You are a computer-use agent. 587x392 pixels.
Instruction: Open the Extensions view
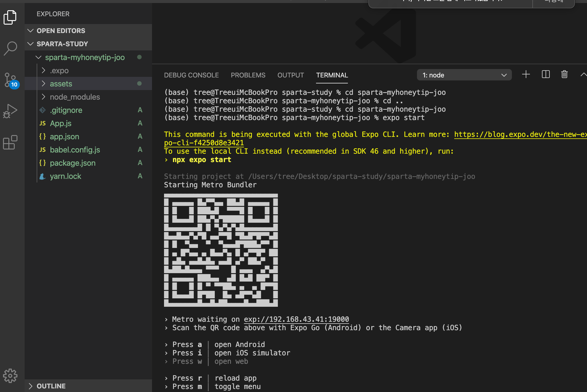(x=10, y=142)
